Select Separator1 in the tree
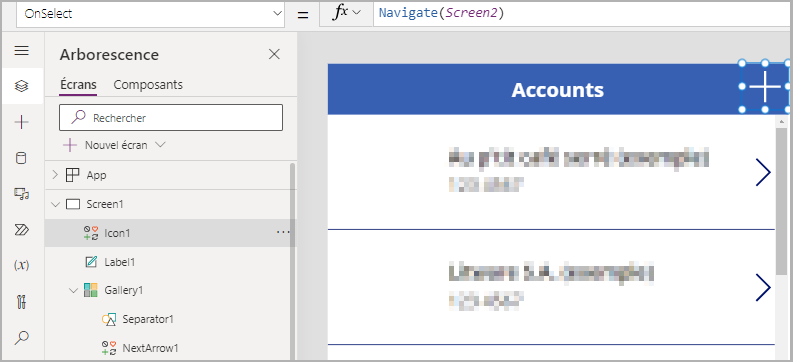Image resolution: width=793 pixels, height=363 pixels. click(x=148, y=319)
